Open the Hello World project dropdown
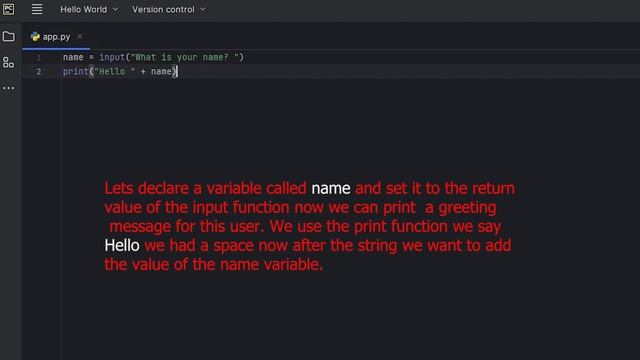Image resolution: width=640 pixels, height=360 pixels. point(89,9)
